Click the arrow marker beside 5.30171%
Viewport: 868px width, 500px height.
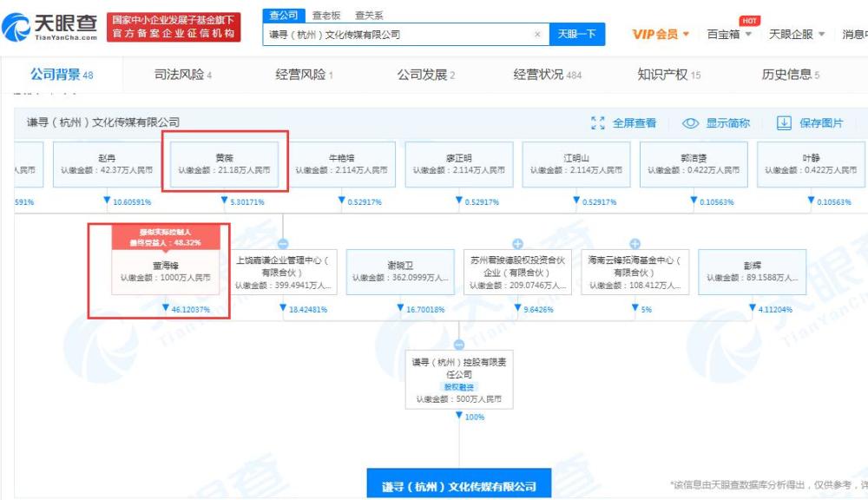click(224, 201)
